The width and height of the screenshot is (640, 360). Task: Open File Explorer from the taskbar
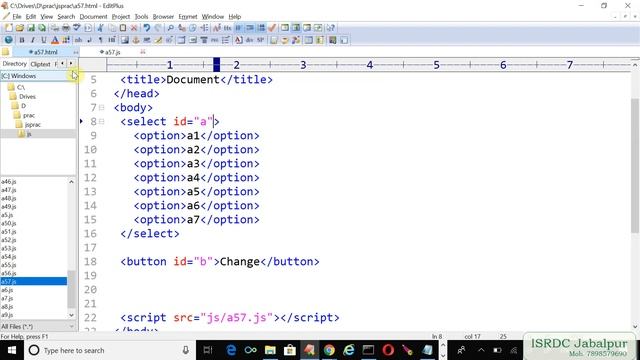tap(270, 350)
